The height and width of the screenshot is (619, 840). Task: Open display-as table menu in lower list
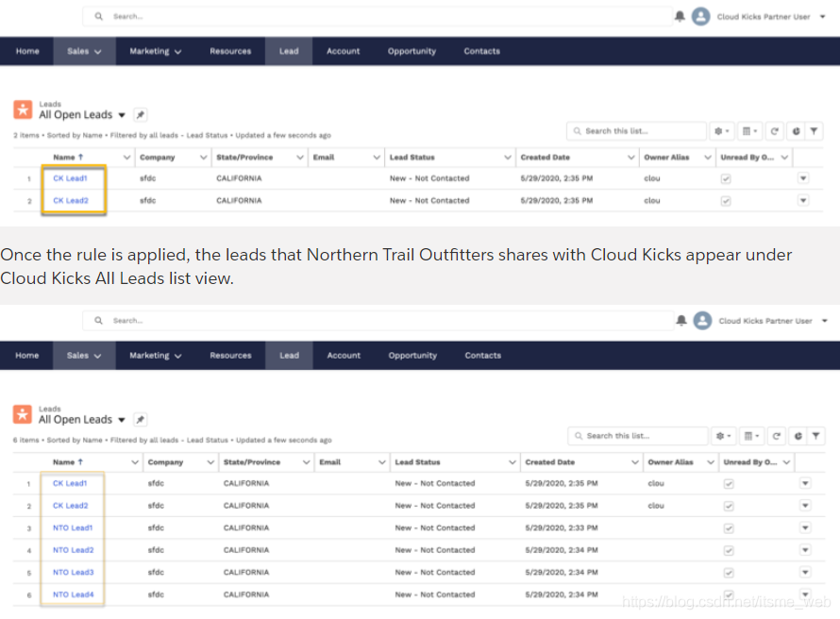pyautogui.click(x=751, y=436)
